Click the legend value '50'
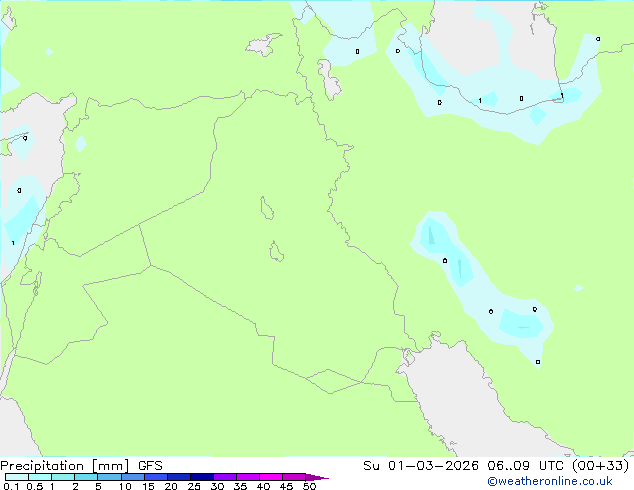This screenshot has width=634, height=490. (310, 486)
